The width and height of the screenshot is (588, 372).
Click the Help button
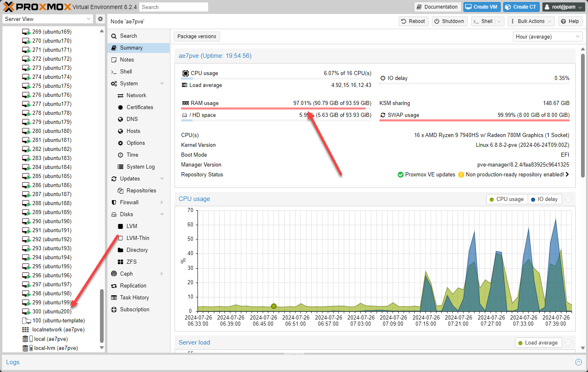[x=570, y=21]
